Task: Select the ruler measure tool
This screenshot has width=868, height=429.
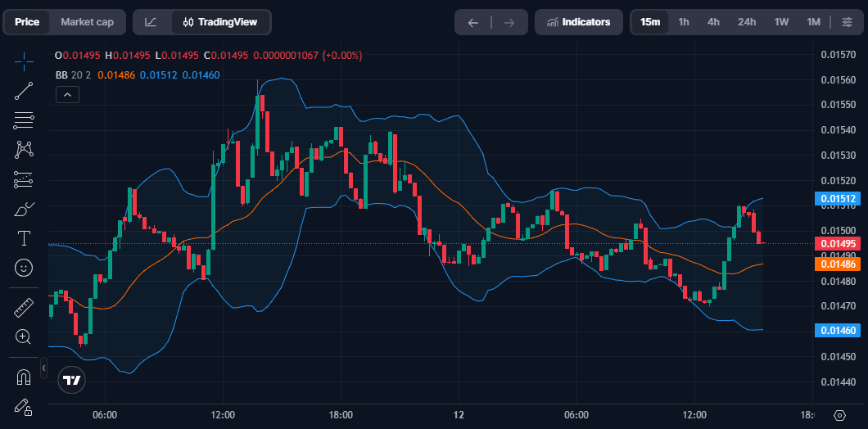Action: [x=24, y=308]
